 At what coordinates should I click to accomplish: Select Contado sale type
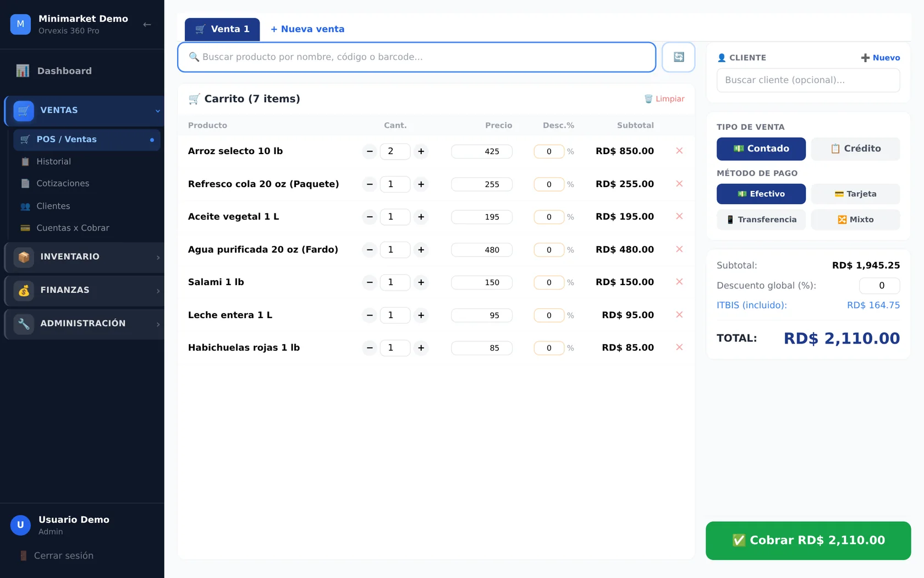[761, 149]
